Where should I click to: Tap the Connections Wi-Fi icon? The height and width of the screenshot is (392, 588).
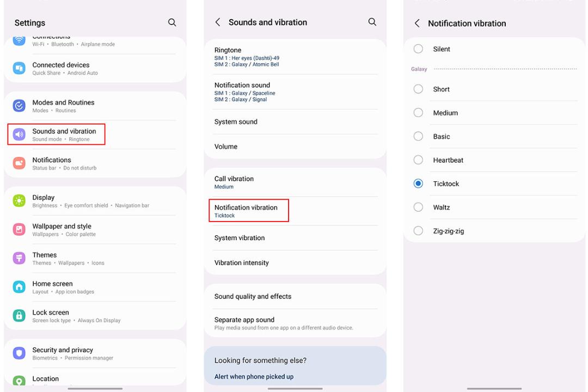(19, 40)
